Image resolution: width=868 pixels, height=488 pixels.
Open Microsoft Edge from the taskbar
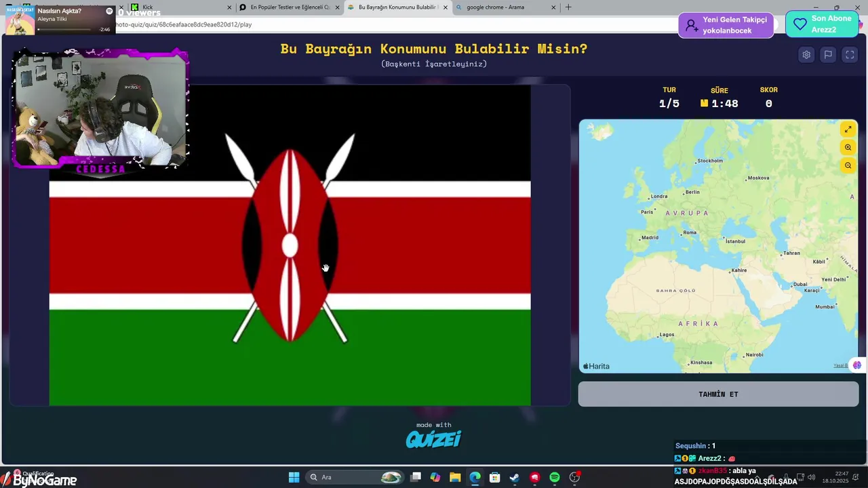(x=475, y=477)
